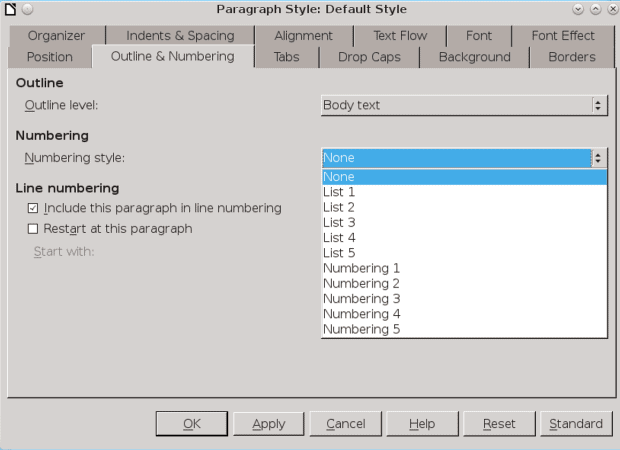Switch to the Alignment tab
This screenshot has width=620, height=450.
coord(304,36)
